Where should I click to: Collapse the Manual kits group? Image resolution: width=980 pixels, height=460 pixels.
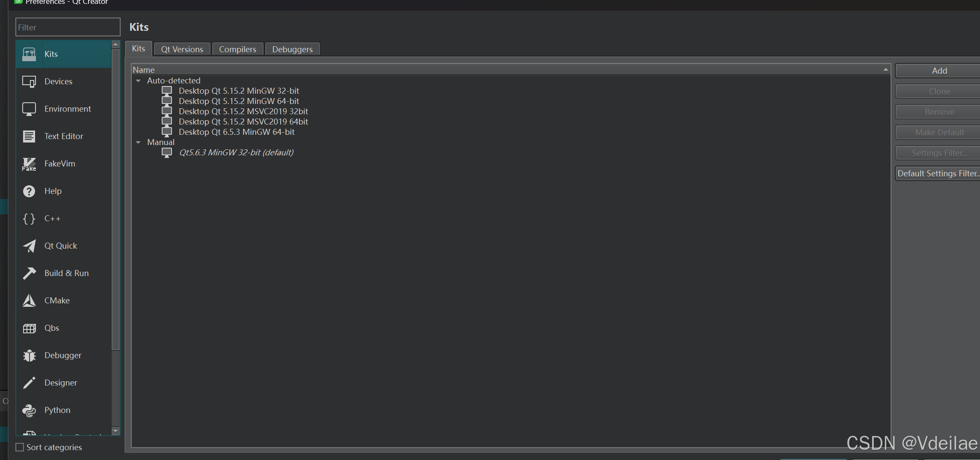pyautogui.click(x=138, y=142)
